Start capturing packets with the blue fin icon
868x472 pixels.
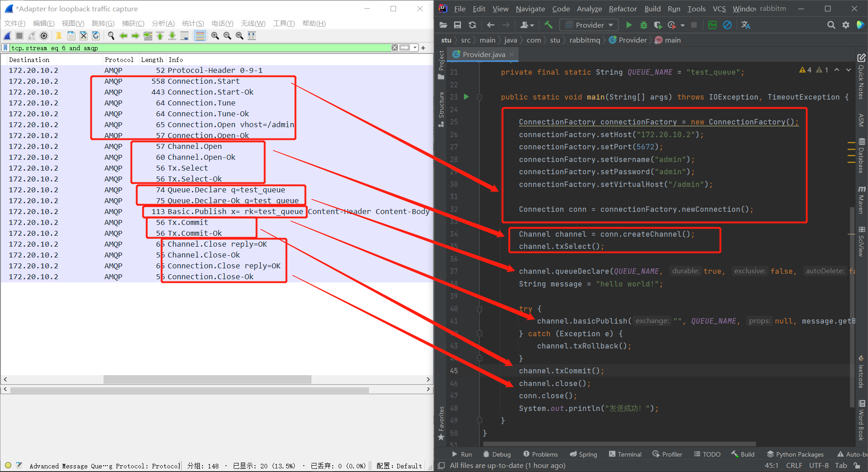8,36
